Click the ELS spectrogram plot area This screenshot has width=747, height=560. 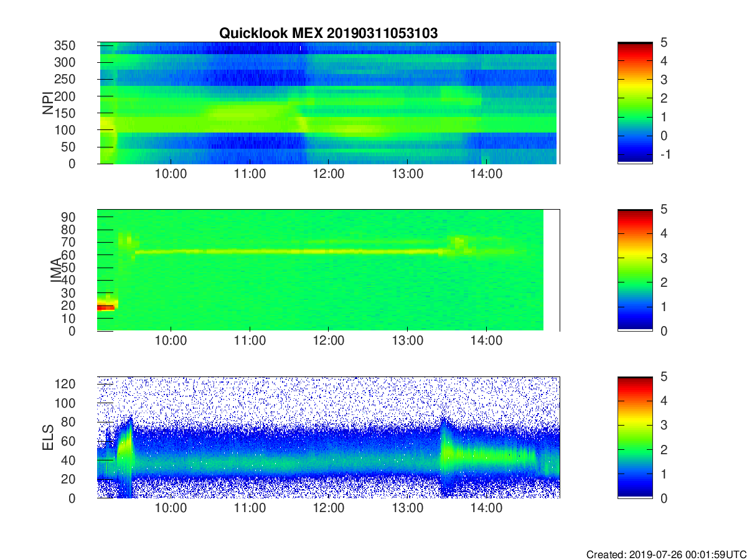328,437
